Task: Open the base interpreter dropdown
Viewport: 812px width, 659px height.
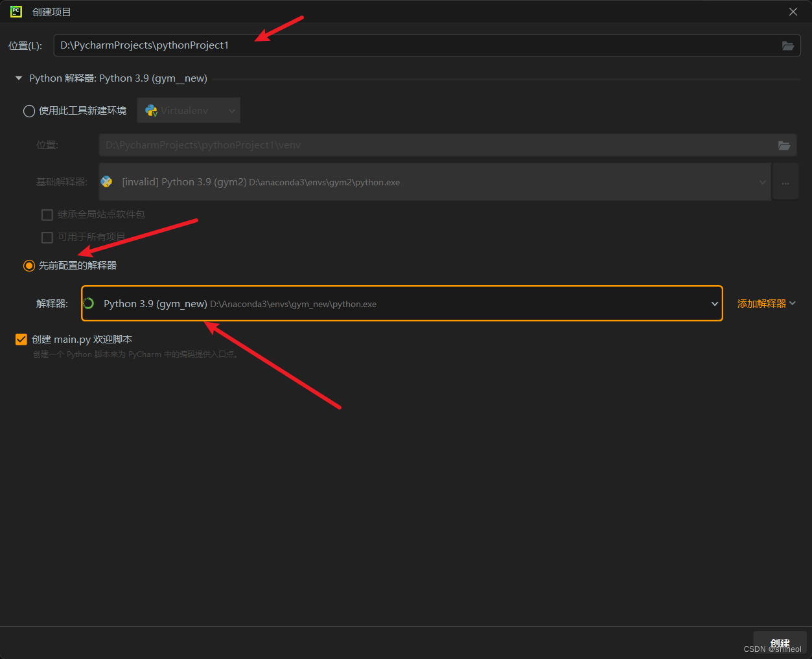Action: pyautogui.click(x=435, y=182)
